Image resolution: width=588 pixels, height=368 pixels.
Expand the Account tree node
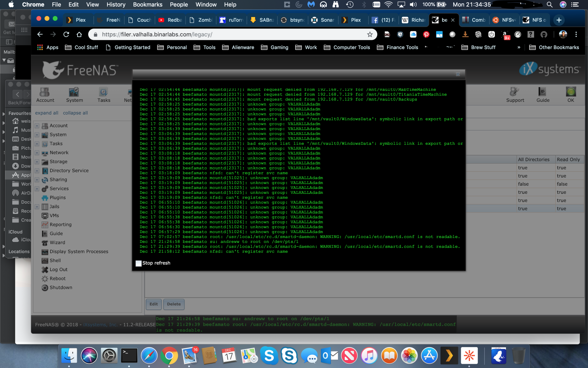coord(37,126)
